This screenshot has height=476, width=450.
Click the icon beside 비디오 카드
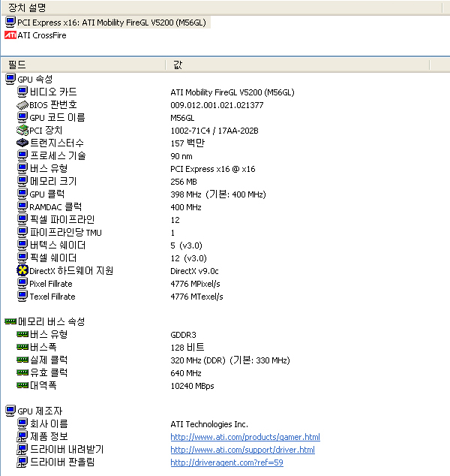(x=22, y=92)
